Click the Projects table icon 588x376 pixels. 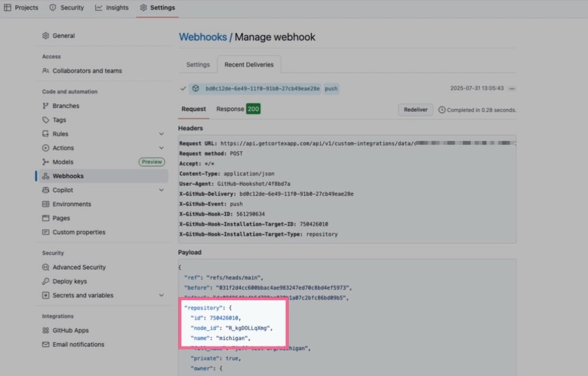click(8, 8)
